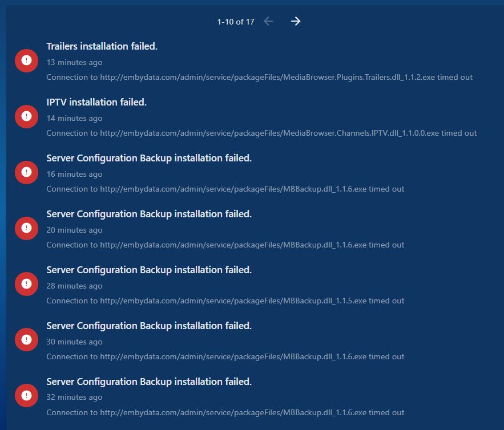Click error icon for 20 minutes ago alert

click(x=26, y=228)
